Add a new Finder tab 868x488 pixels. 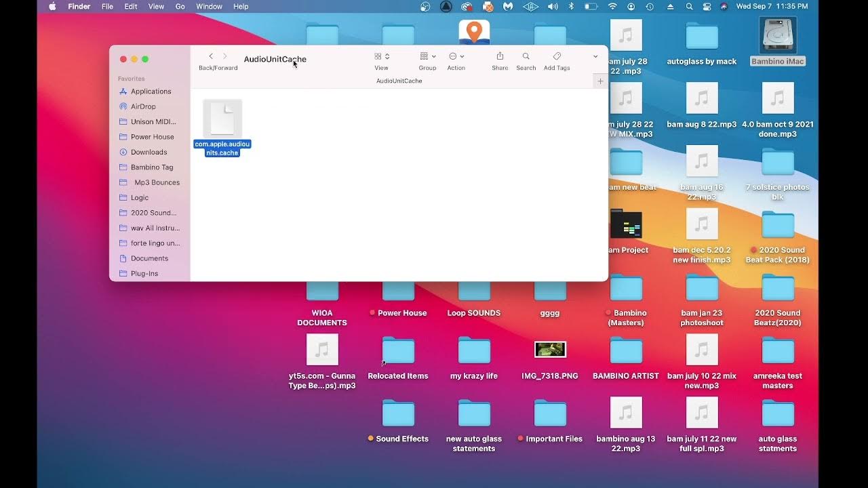pyautogui.click(x=600, y=81)
